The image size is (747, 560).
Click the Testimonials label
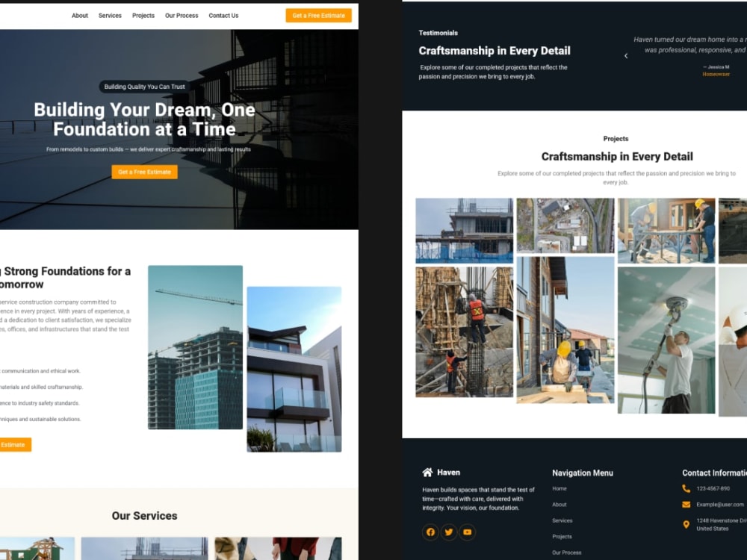pos(438,33)
